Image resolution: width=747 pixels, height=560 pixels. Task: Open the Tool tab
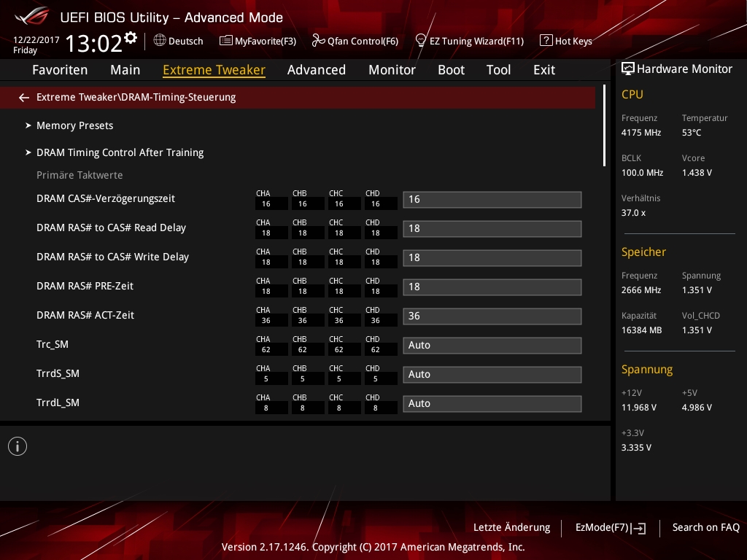pyautogui.click(x=498, y=70)
